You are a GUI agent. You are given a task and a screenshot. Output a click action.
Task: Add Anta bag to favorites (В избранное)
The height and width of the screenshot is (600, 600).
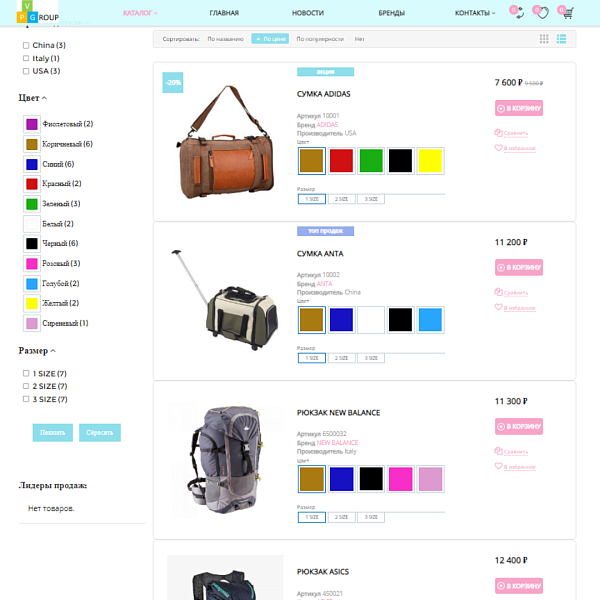click(518, 308)
